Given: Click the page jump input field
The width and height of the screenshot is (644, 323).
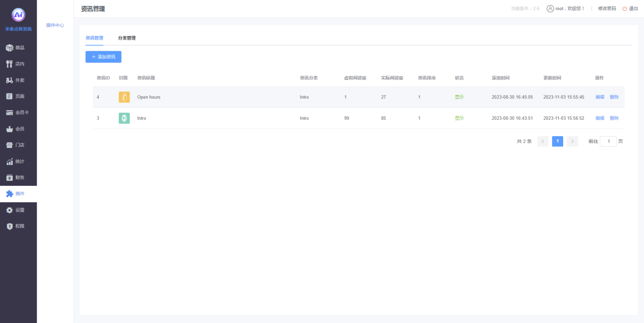Looking at the screenshot, I should [x=608, y=142].
